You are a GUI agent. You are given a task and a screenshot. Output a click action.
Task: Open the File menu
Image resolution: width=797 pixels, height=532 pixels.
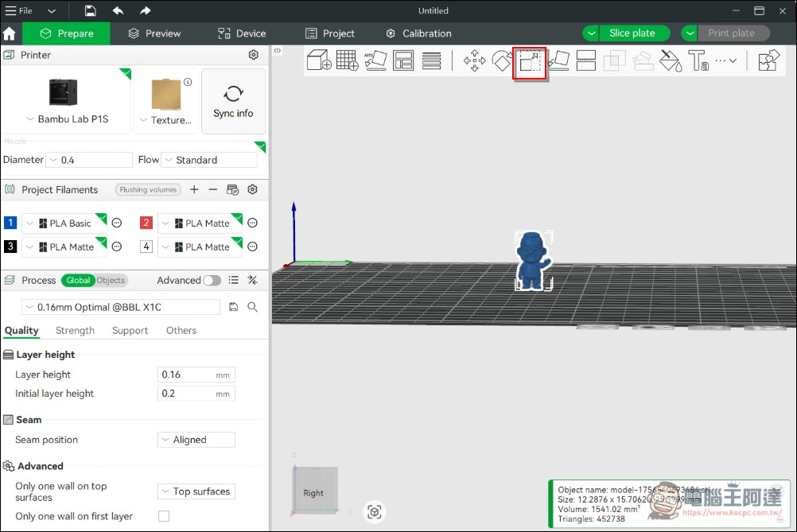[19, 10]
